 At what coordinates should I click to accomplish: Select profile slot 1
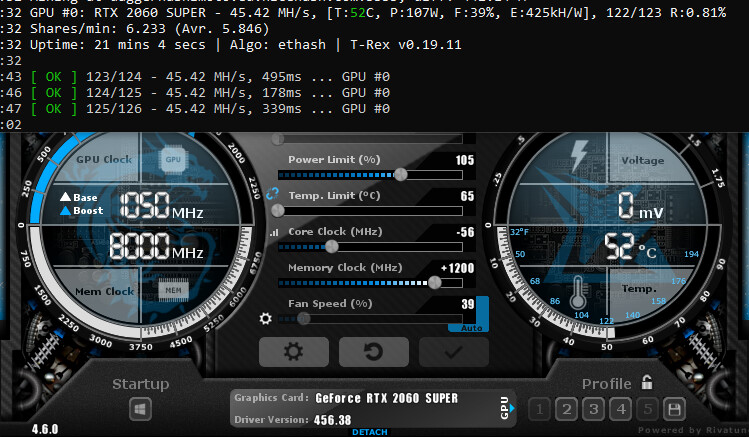coord(540,409)
